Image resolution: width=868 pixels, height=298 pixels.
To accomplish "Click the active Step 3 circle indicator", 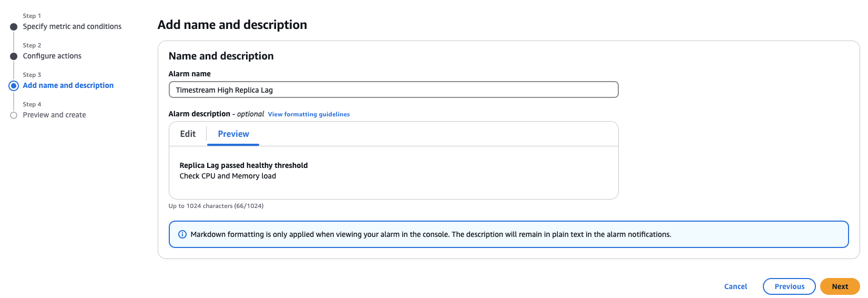I will tap(14, 86).
